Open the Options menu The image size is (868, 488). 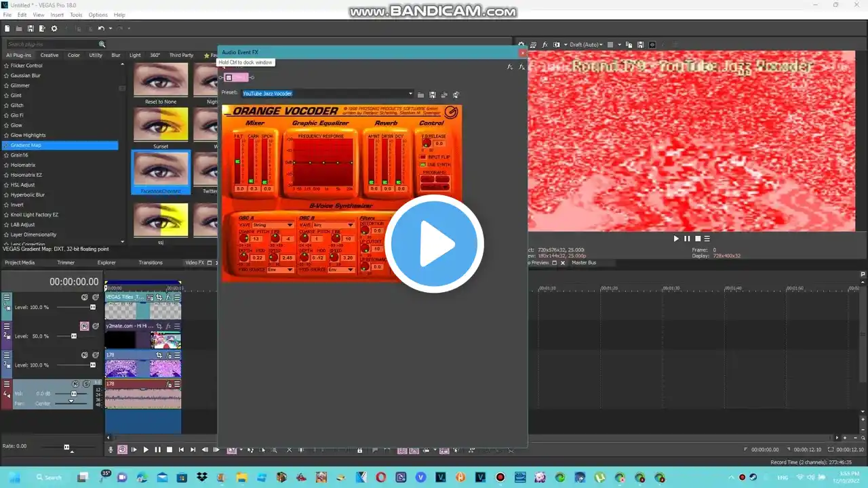[98, 15]
